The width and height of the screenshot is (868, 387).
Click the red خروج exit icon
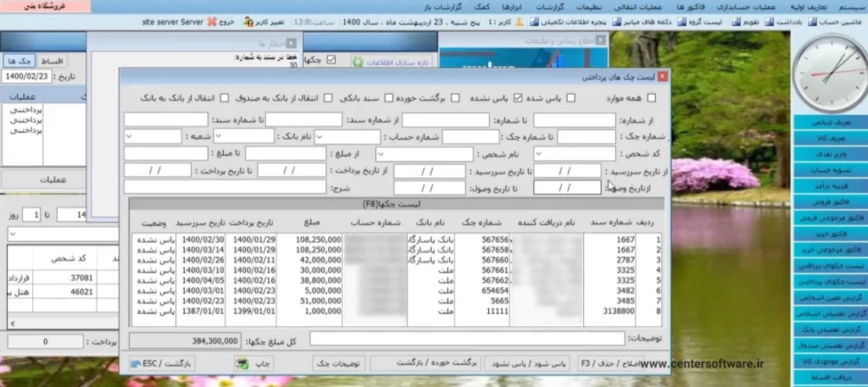coord(213,22)
